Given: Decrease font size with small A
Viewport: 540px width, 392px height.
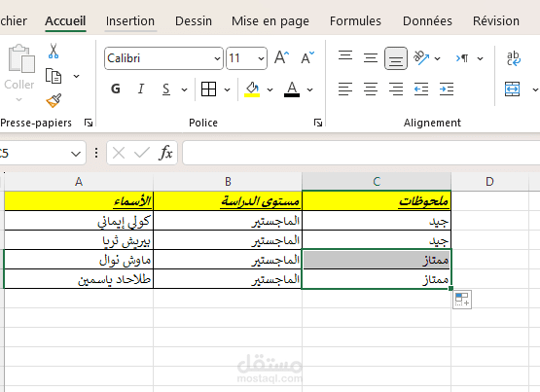Looking at the screenshot, I should (307, 57).
